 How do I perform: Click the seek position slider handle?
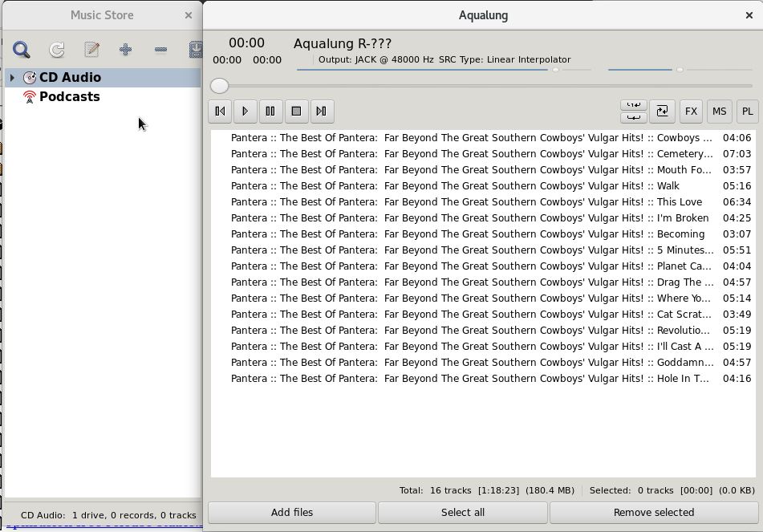(x=219, y=86)
